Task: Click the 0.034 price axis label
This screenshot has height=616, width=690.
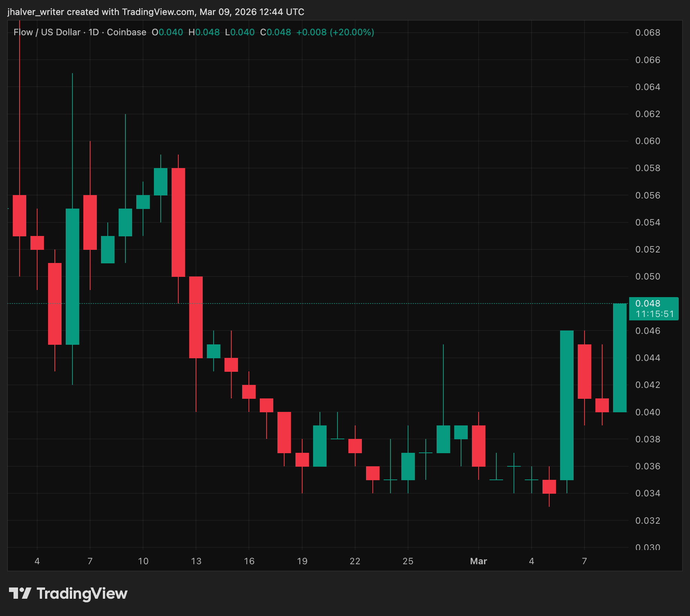Action: tap(648, 493)
